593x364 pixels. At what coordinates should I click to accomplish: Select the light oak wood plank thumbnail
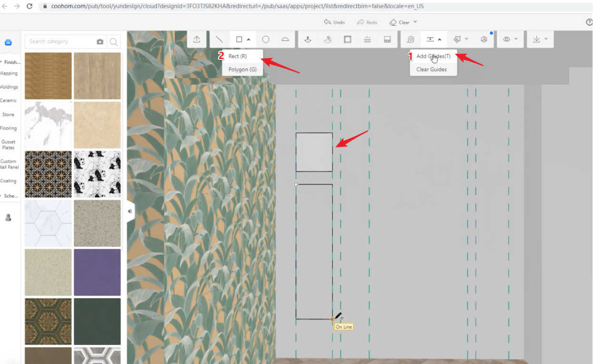97,76
